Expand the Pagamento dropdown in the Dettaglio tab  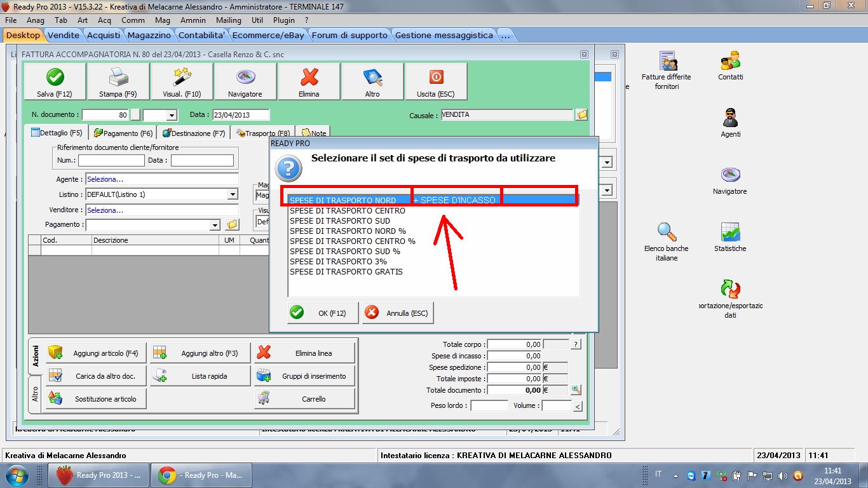coord(215,225)
